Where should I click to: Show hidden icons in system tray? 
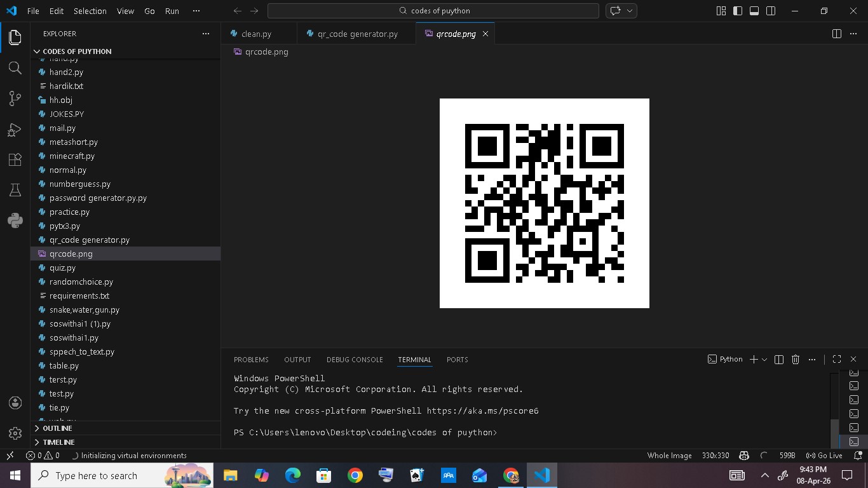[765, 475]
